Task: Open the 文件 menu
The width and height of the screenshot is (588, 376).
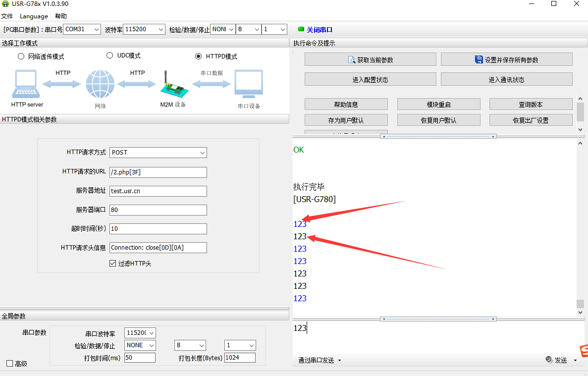Action: coord(7,16)
